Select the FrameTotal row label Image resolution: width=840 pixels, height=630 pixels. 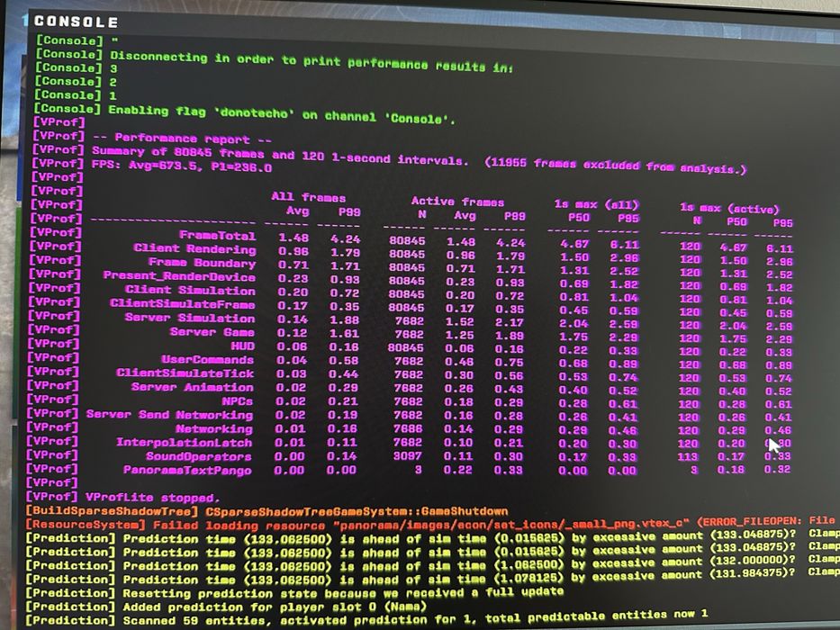click(x=217, y=235)
